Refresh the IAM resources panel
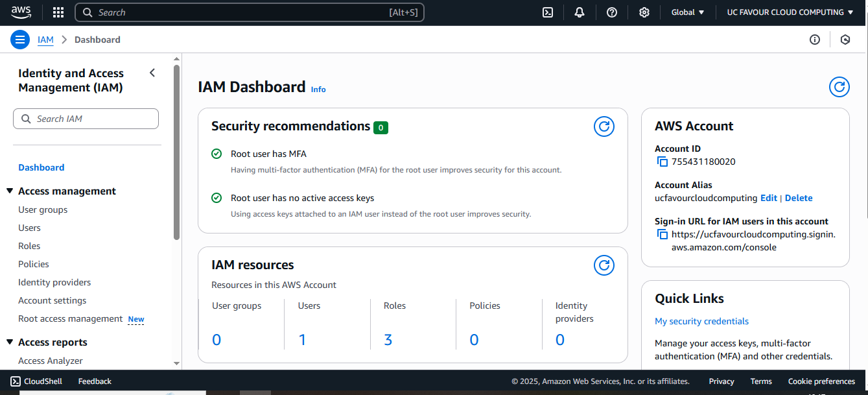The width and height of the screenshot is (868, 395). pyautogui.click(x=604, y=265)
